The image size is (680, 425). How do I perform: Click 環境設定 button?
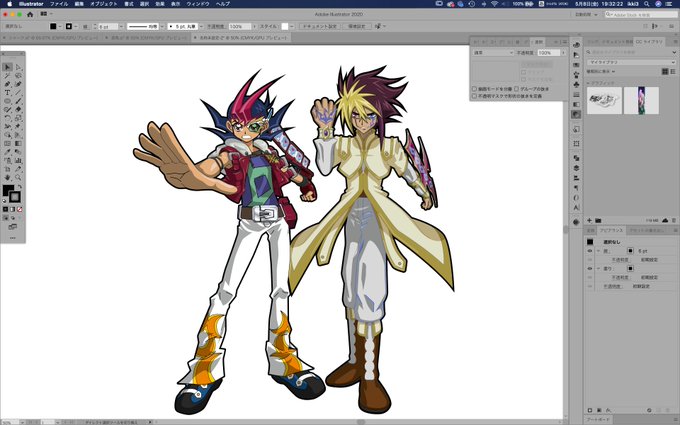pos(356,26)
